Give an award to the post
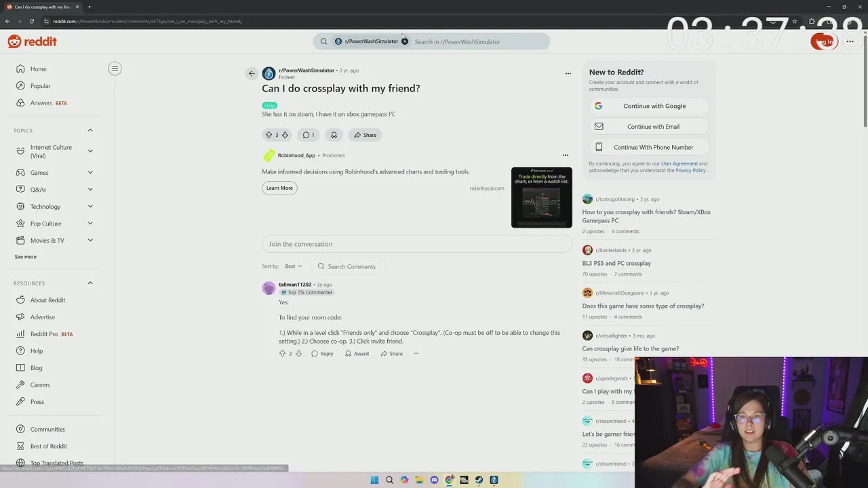The width and height of the screenshot is (868, 488). (334, 135)
